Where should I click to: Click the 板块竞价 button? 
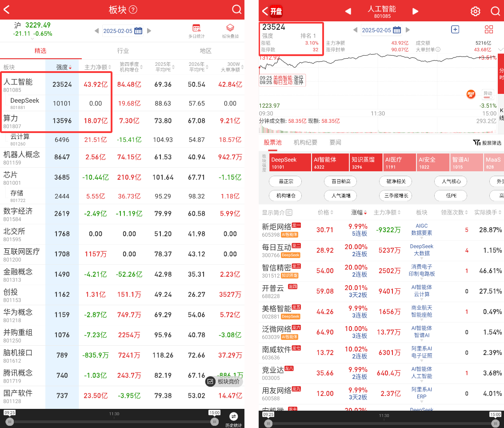pyautogui.click(x=224, y=381)
